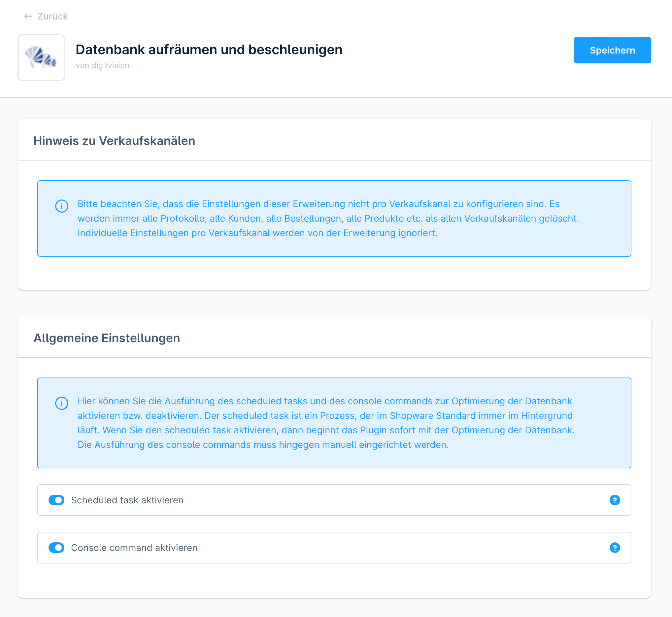Click the 'Scheduled task aktivieren' label
The width and height of the screenshot is (672, 617).
click(x=127, y=500)
